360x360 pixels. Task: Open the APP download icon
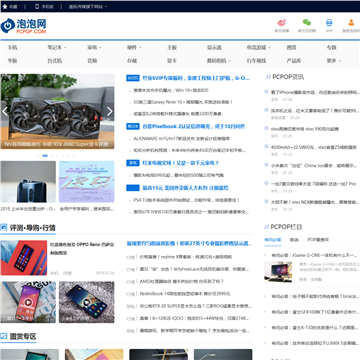click(x=329, y=23)
